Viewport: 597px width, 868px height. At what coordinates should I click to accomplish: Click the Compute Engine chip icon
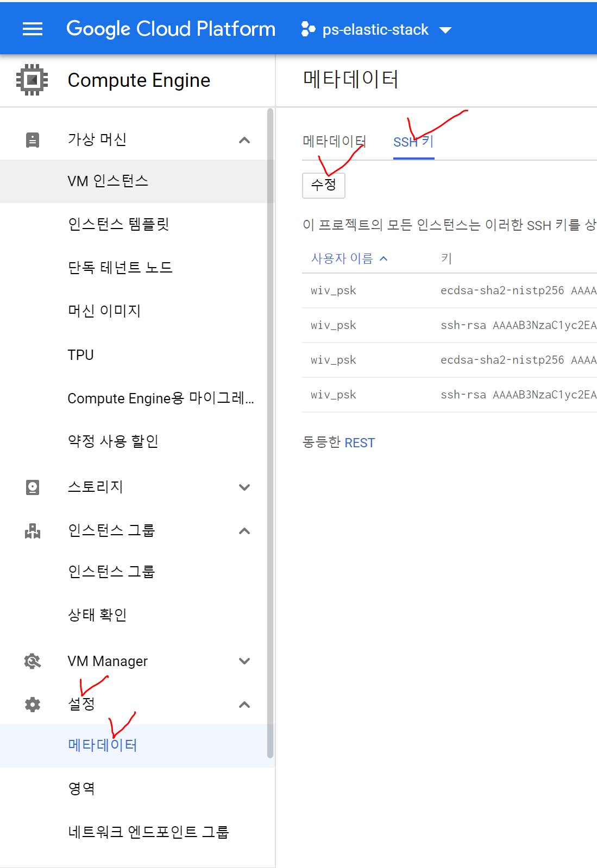[x=32, y=80]
